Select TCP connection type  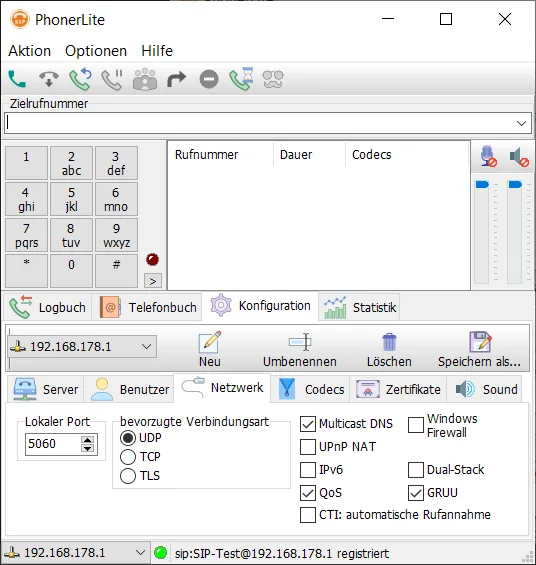click(x=128, y=457)
